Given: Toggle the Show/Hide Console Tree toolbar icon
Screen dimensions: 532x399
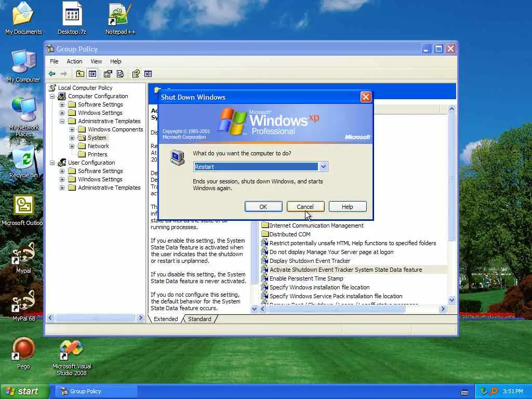Looking at the screenshot, I should [x=92, y=74].
